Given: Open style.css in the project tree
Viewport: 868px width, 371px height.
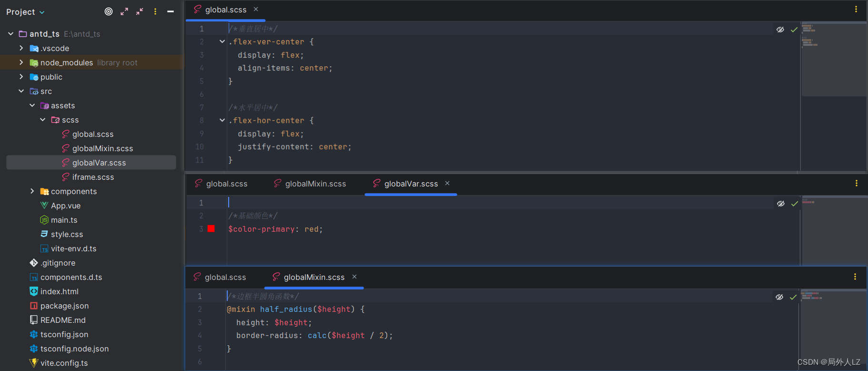Looking at the screenshot, I should (67, 234).
